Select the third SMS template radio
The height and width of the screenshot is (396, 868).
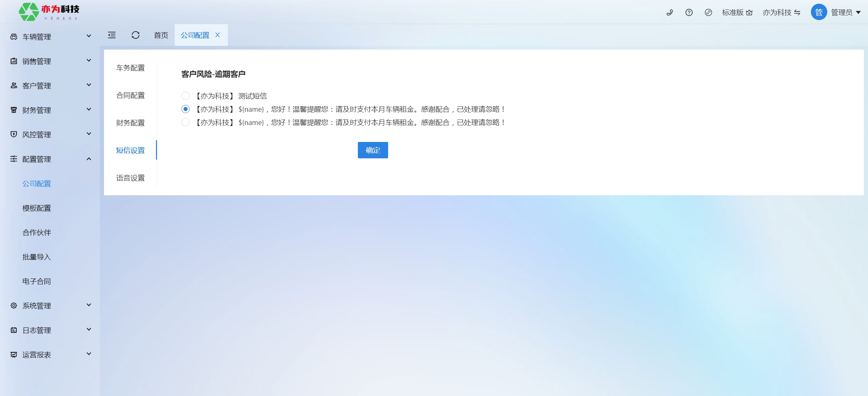point(186,123)
